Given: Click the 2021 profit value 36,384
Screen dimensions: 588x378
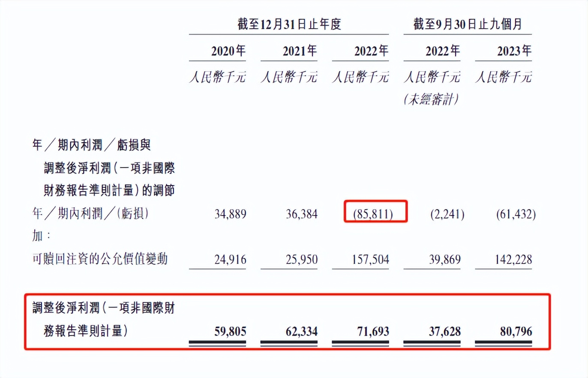Looking at the screenshot, I should coord(302,214).
